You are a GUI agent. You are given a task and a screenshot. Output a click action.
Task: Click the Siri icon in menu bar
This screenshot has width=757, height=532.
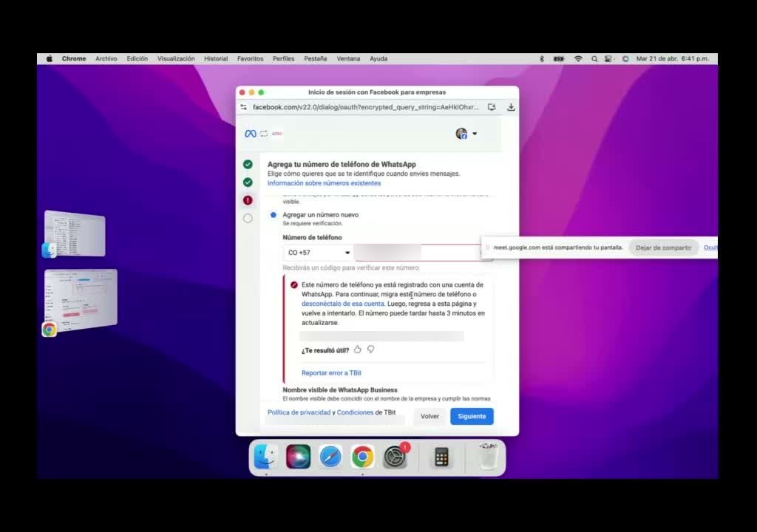(625, 58)
